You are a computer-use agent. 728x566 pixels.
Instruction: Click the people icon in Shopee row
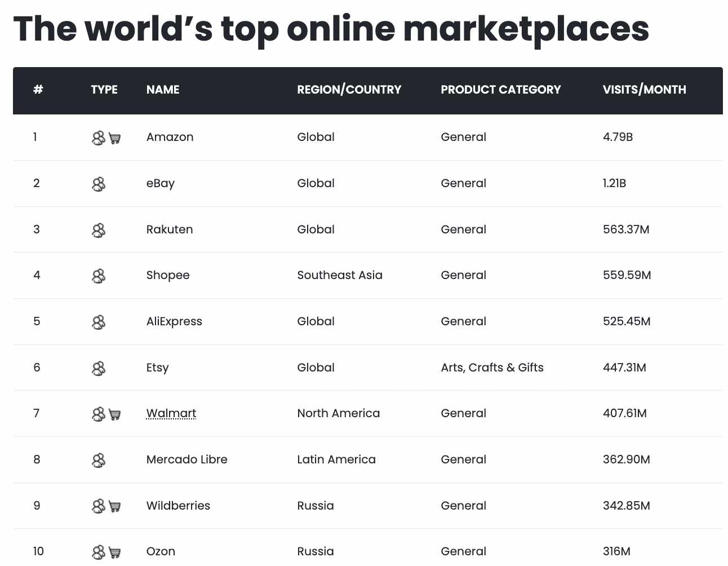click(x=99, y=276)
